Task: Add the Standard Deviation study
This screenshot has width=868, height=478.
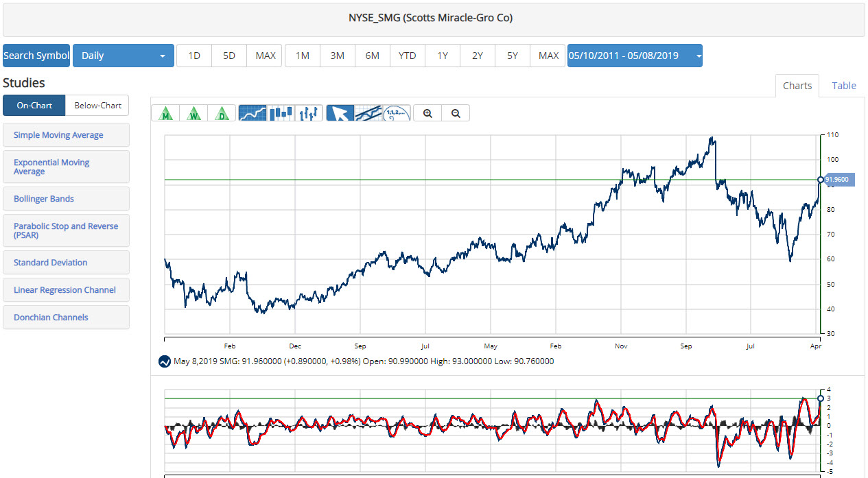Action: point(66,263)
